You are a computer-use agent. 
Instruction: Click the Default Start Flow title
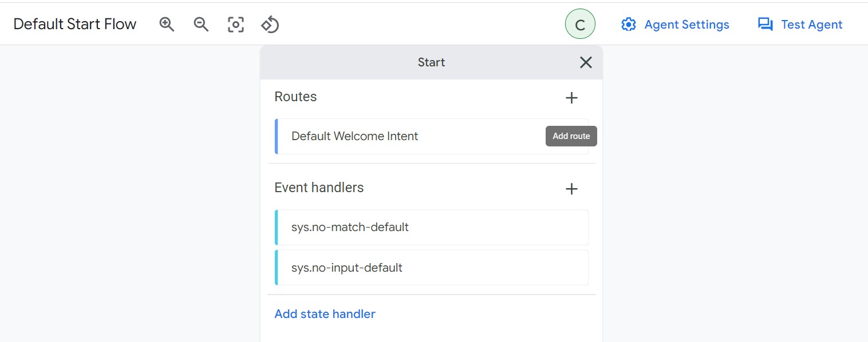tap(75, 24)
